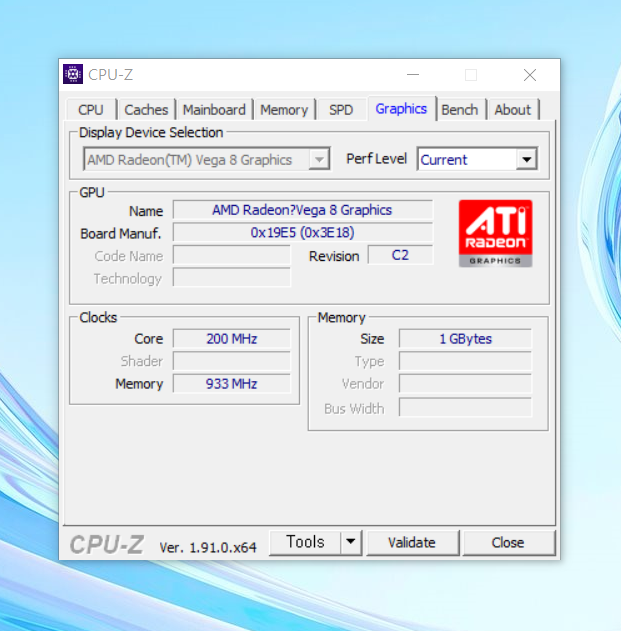Switch to the Caches tab
The image size is (621, 631).
click(x=146, y=109)
